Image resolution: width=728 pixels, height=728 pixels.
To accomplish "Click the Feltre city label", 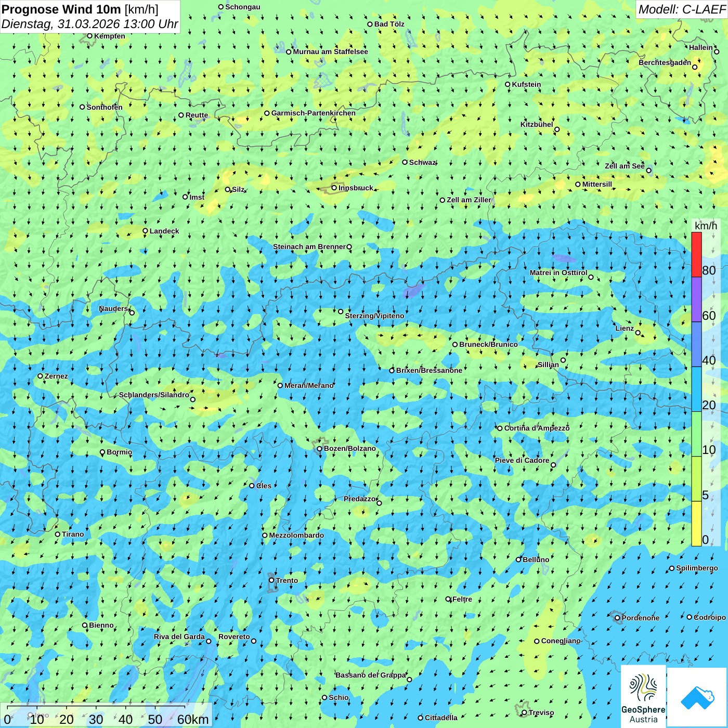I will [x=462, y=599].
